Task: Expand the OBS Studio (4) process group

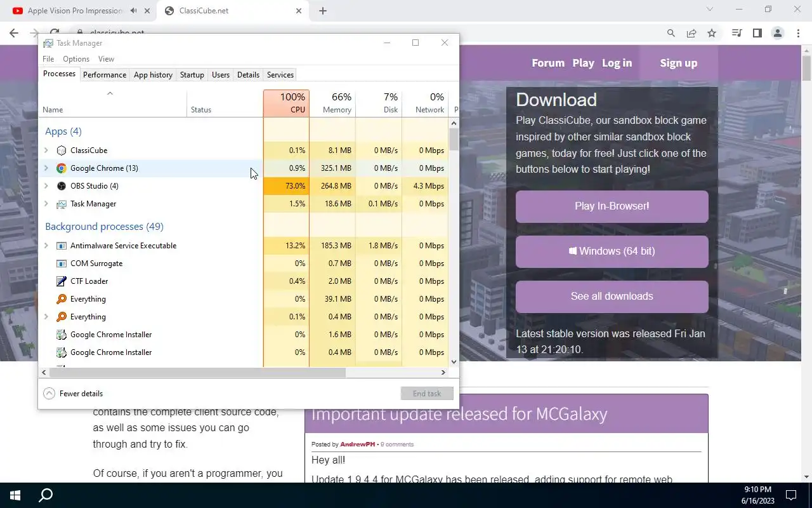Action: [46, 186]
